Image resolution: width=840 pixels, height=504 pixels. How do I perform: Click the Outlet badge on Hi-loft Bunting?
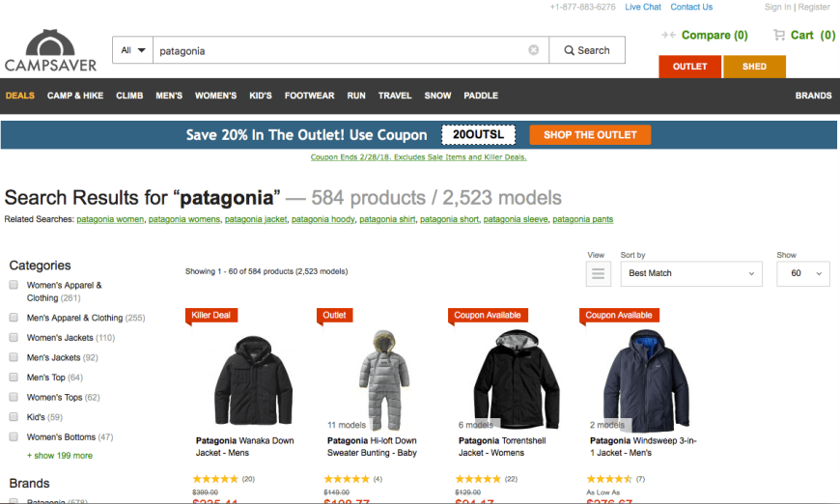334,315
